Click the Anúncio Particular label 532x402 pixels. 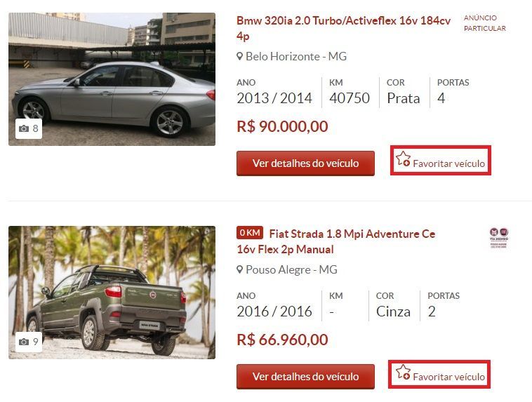tap(484, 23)
